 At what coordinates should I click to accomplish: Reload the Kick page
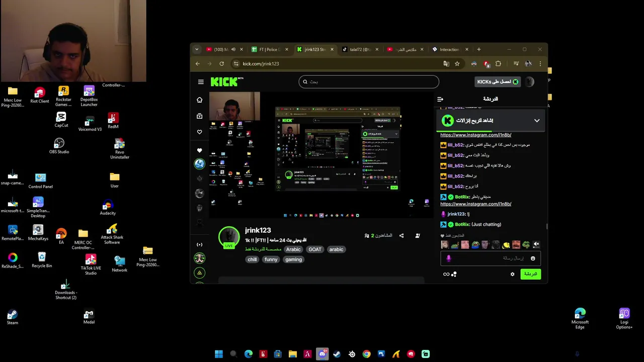(221, 64)
